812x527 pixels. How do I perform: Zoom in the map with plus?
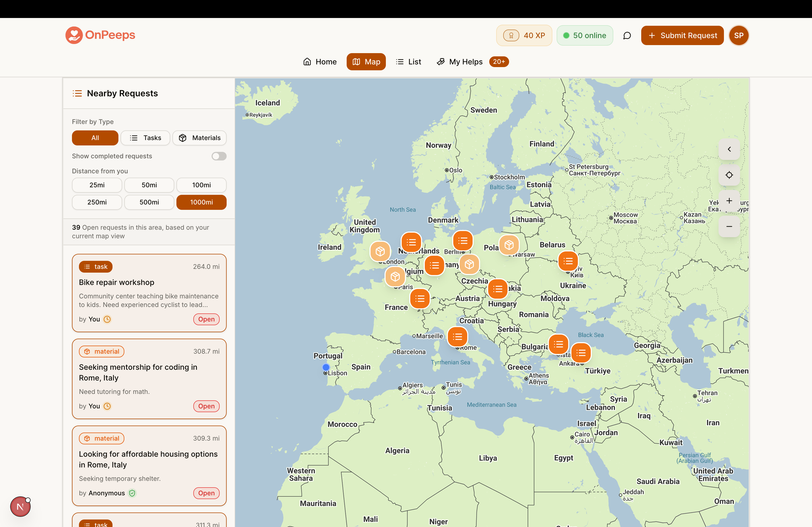pos(729,201)
